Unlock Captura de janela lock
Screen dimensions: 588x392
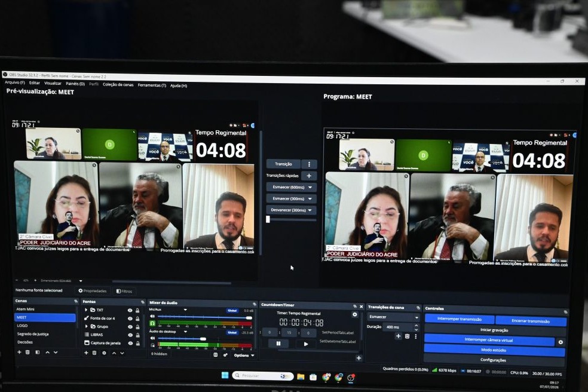[138, 344]
